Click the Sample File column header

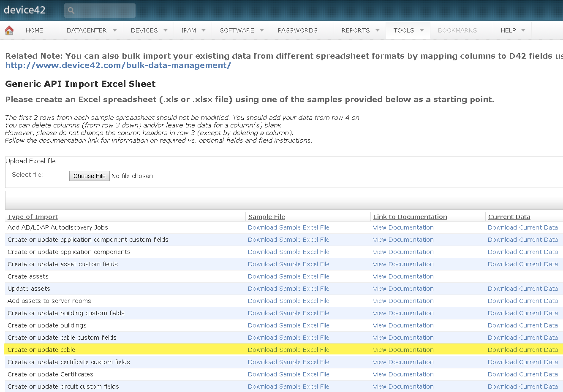pyautogui.click(x=267, y=217)
